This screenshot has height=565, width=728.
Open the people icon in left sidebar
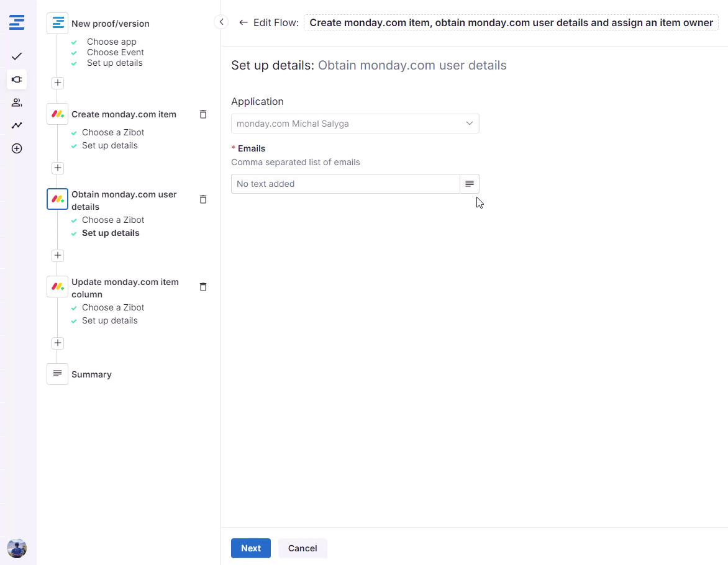point(17,102)
